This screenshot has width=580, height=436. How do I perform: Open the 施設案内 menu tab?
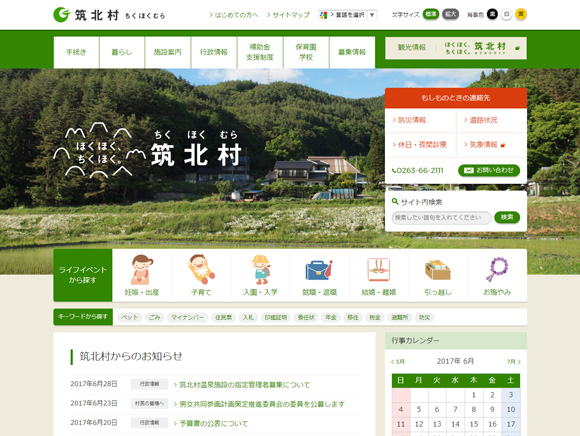pos(168,52)
